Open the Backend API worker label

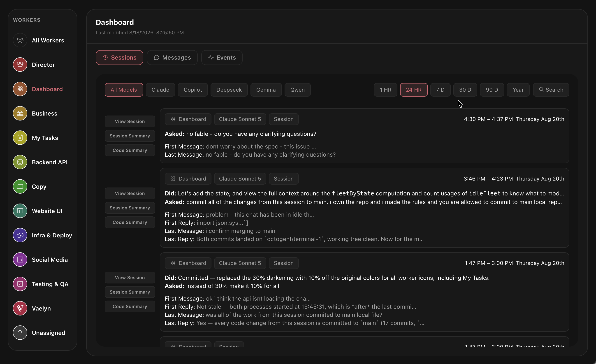click(x=50, y=162)
